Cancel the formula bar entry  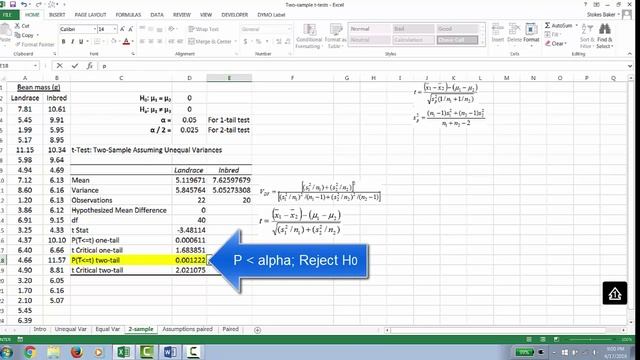(60, 66)
